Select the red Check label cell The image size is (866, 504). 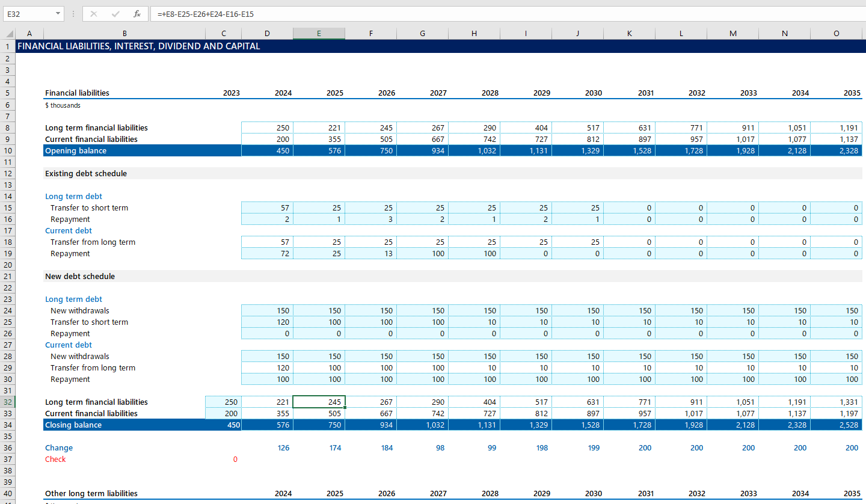55,459
